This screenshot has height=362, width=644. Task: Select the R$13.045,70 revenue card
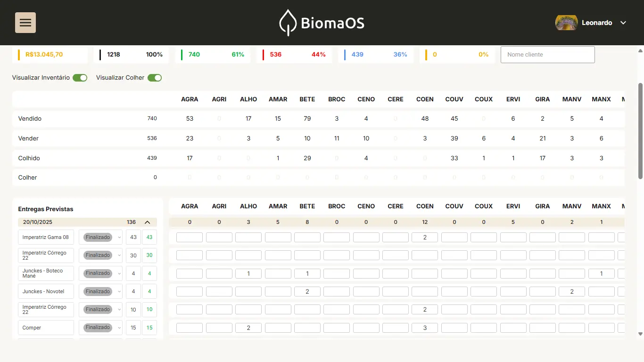[50, 55]
